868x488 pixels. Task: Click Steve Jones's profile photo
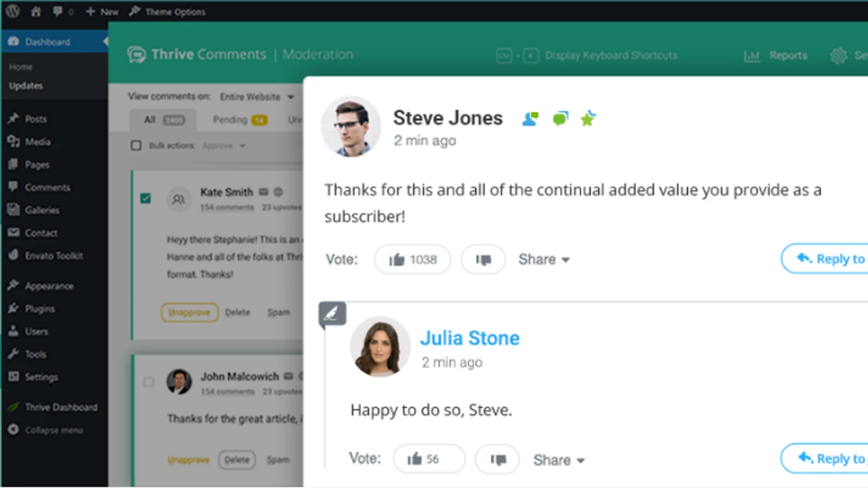[x=351, y=127]
